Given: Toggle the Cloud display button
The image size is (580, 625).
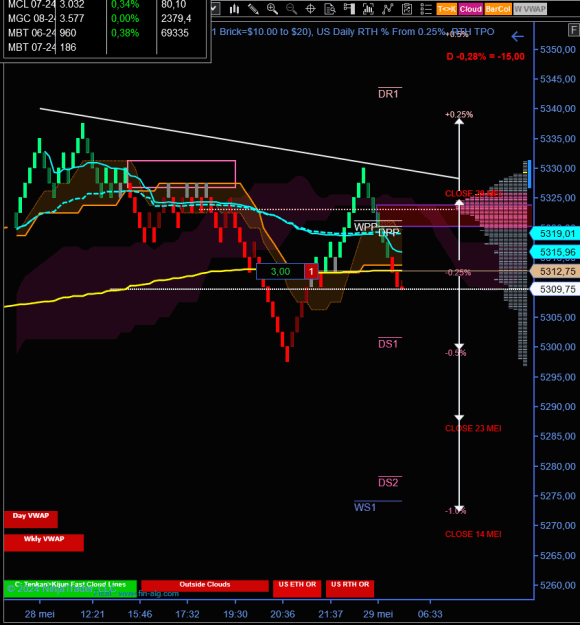Looking at the screenshot, I should point(470,9).
